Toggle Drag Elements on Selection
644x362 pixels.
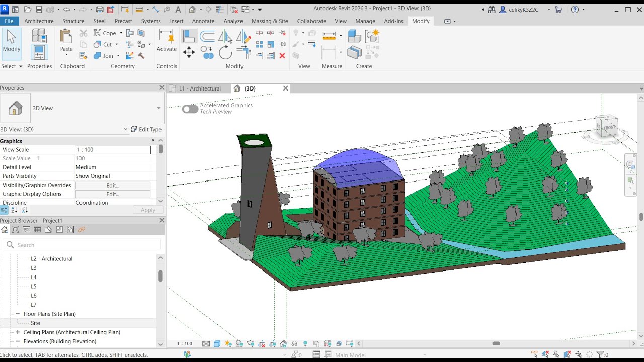(x=578, y=354)
